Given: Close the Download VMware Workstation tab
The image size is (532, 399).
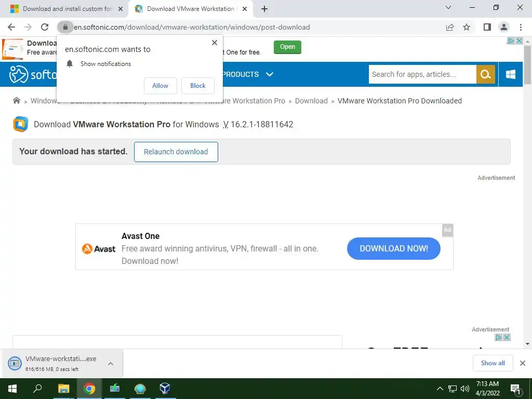Looking at the screenshot, I should click(245, 9).
